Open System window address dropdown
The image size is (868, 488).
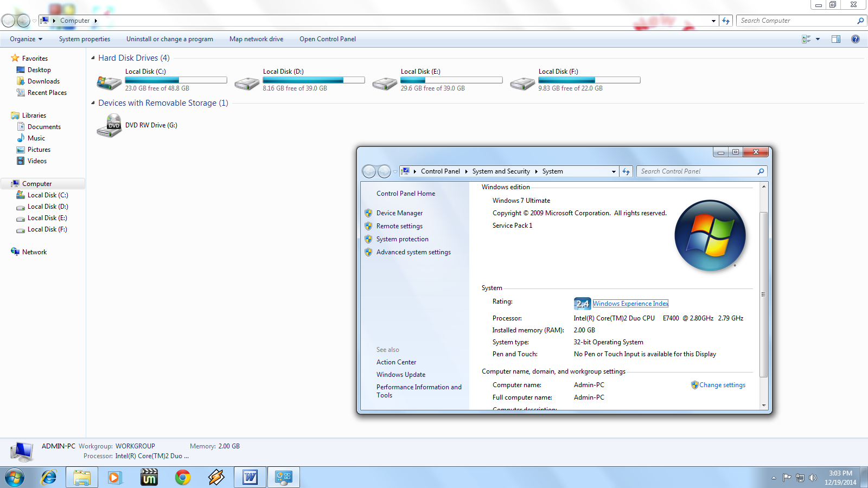(614, 171)
